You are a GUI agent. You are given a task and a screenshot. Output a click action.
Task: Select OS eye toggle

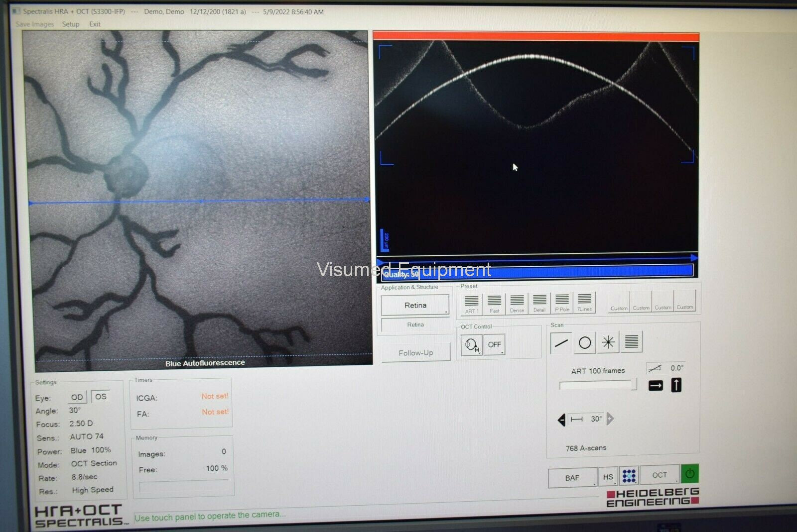pos(101,397)
